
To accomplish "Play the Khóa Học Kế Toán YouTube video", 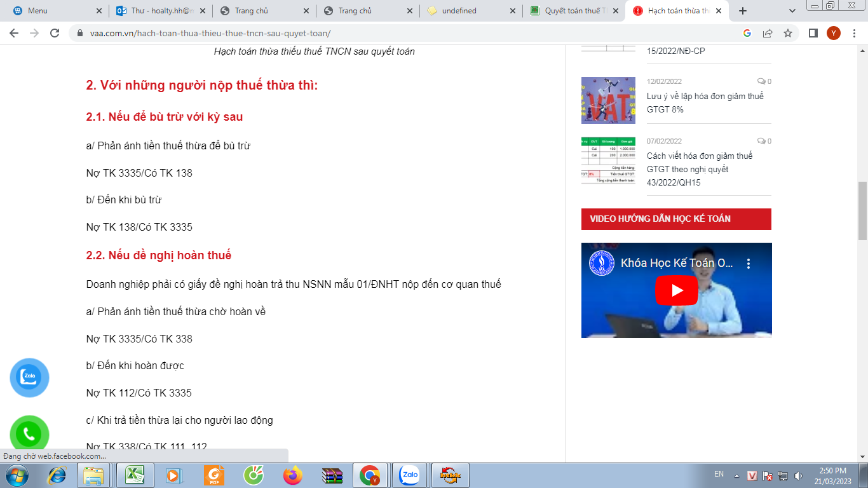I will coord(676,290).
